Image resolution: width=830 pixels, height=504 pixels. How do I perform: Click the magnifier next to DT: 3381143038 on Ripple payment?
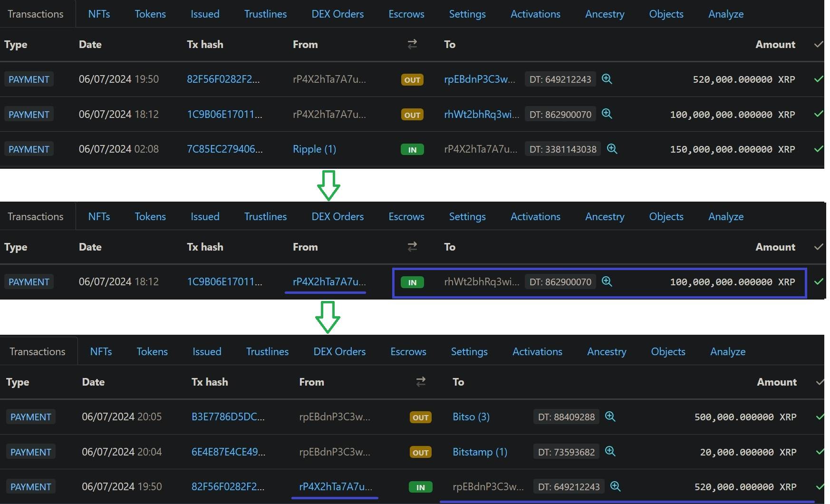tap(612, 149)
